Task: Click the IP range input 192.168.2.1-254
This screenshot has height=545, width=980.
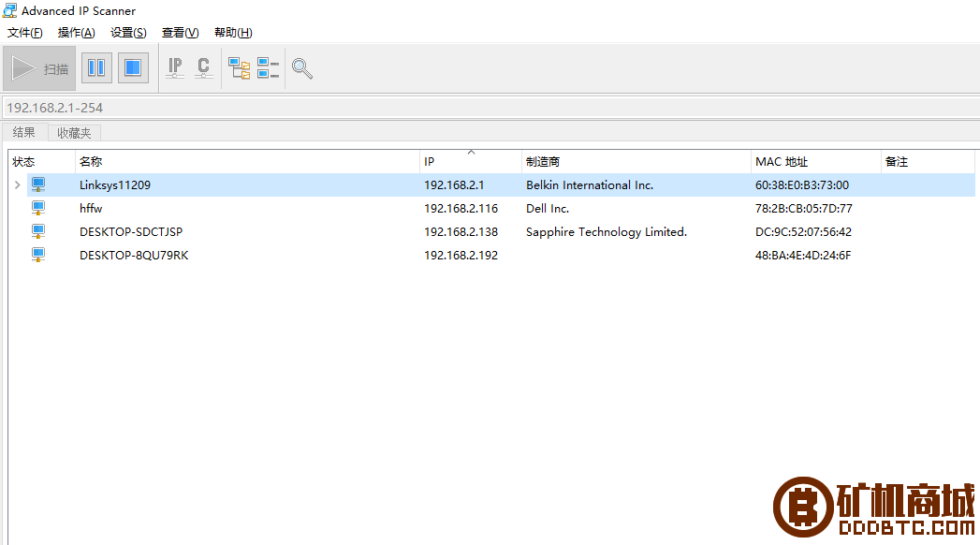Action: point(490,108)
